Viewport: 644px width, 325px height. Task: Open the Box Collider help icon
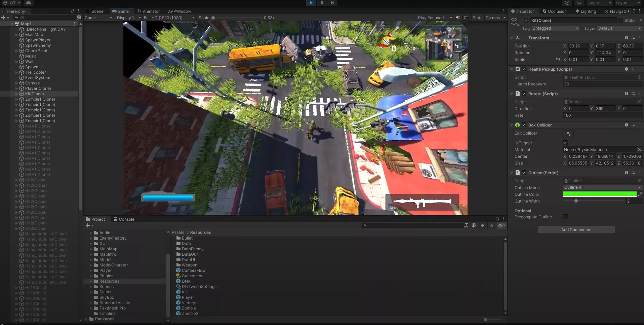(x=626, y=125)
